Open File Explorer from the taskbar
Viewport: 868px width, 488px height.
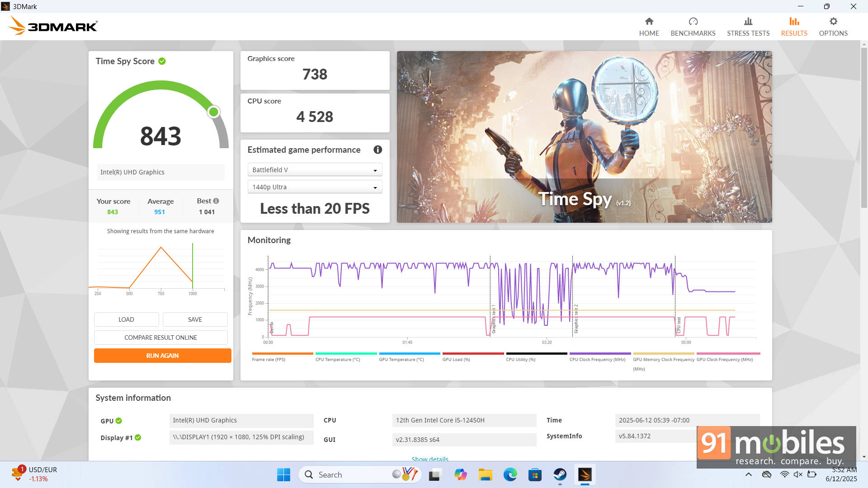point(485,474)
